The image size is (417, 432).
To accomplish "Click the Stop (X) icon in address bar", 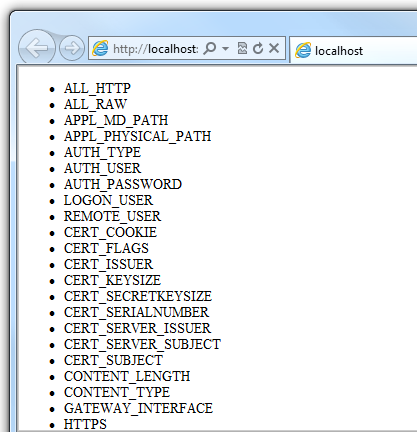I will click(x=274, y=48).
